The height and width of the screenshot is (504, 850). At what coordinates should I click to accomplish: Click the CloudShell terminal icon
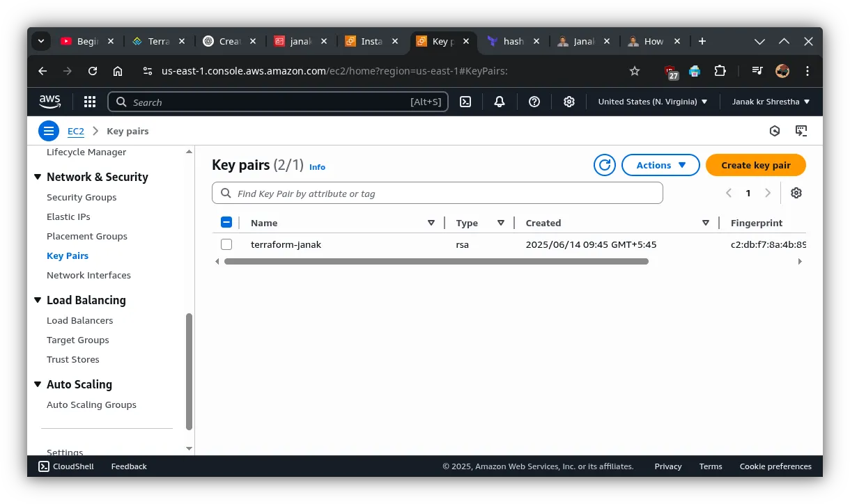tap(465, 102)
